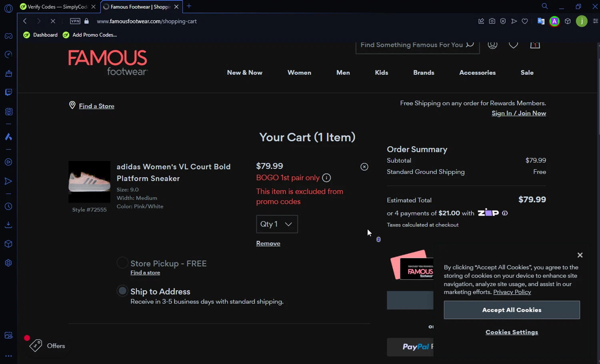Click Sign In / Join Now link
Screen dimensions: 600x364
519,113
